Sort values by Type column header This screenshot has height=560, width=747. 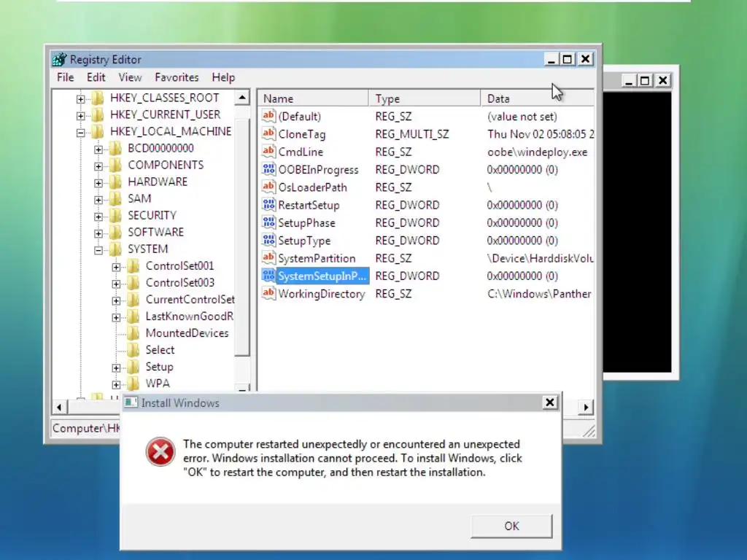pos(425,98)
